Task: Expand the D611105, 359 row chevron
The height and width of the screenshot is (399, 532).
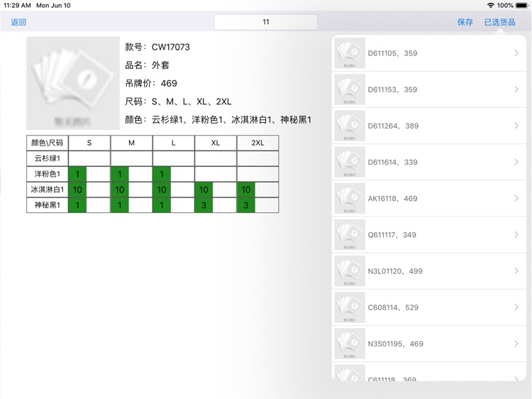Action: pyautogui.click(x=516, y=53)
